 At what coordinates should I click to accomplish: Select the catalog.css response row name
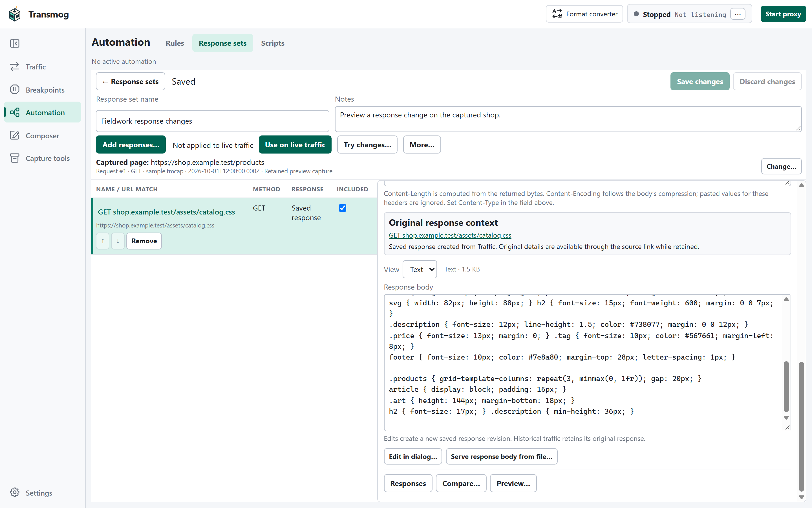166,212
